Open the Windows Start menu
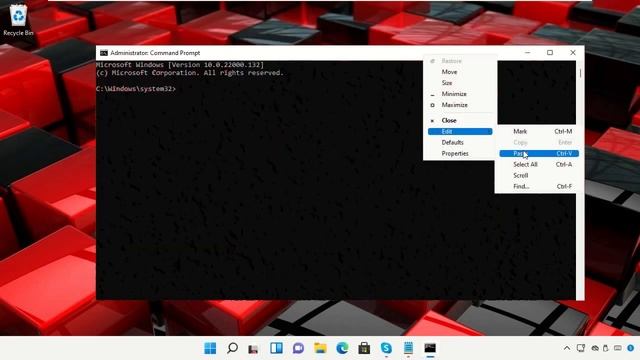Screen dimensions: 640x360 210,348
